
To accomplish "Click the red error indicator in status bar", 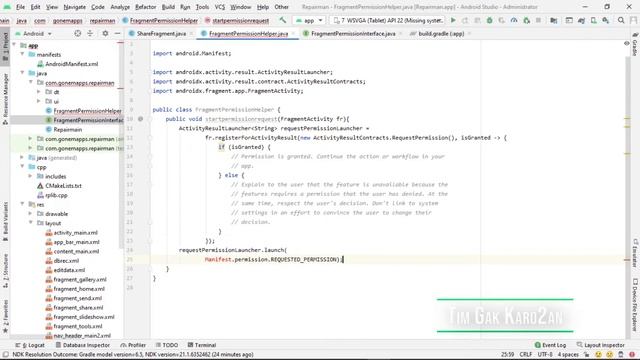I will [632, 354].
